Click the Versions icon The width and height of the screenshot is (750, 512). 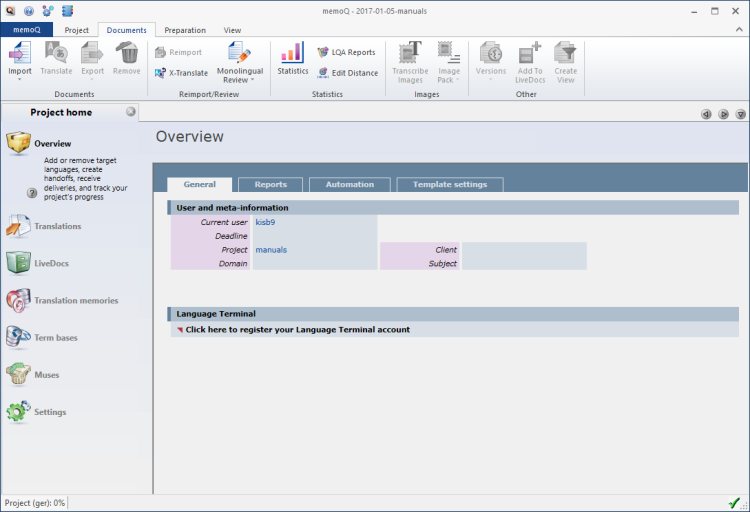pyautogui.click(x=491, y=53)
